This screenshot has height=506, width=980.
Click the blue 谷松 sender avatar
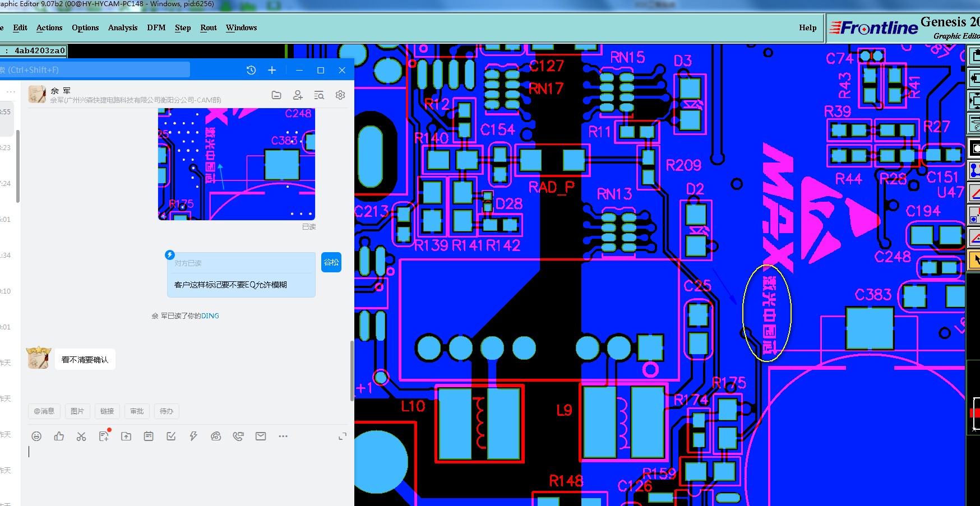331,262
